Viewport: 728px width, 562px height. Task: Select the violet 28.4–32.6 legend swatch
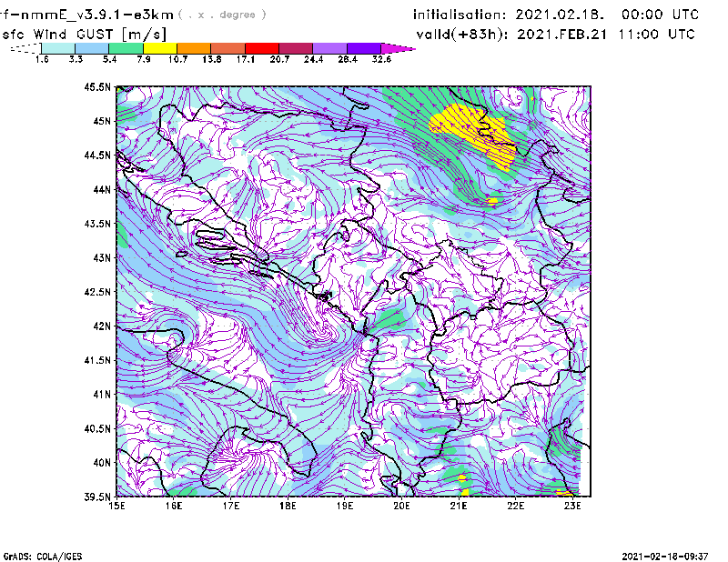tap(363, 48)
